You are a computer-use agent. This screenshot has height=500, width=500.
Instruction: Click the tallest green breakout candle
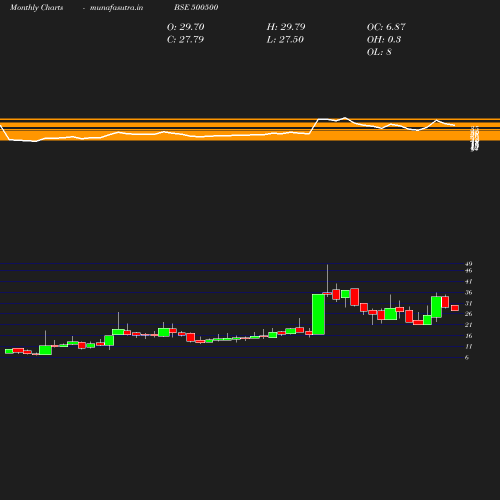pos(318,314)
